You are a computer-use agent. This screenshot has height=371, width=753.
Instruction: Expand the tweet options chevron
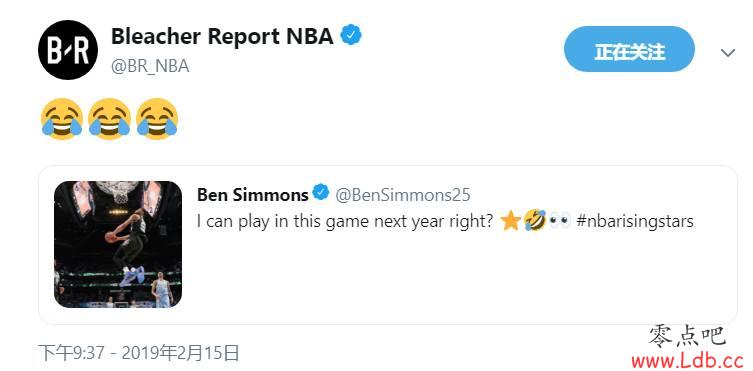(728, 53)
